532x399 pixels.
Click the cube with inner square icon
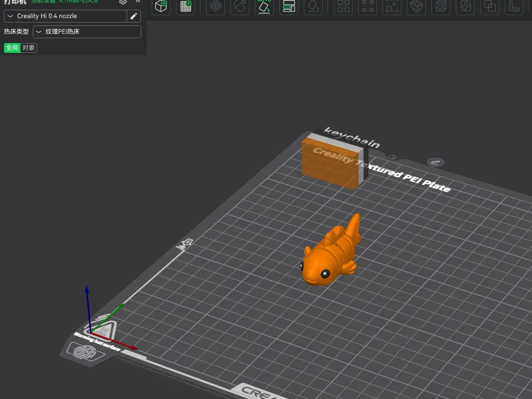tap(441, 6)
